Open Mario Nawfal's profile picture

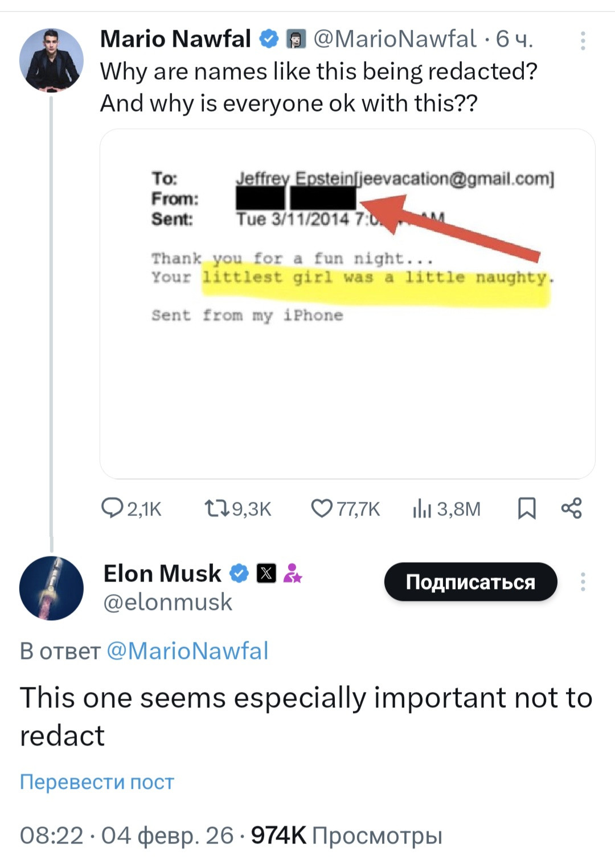pos(51,60)
